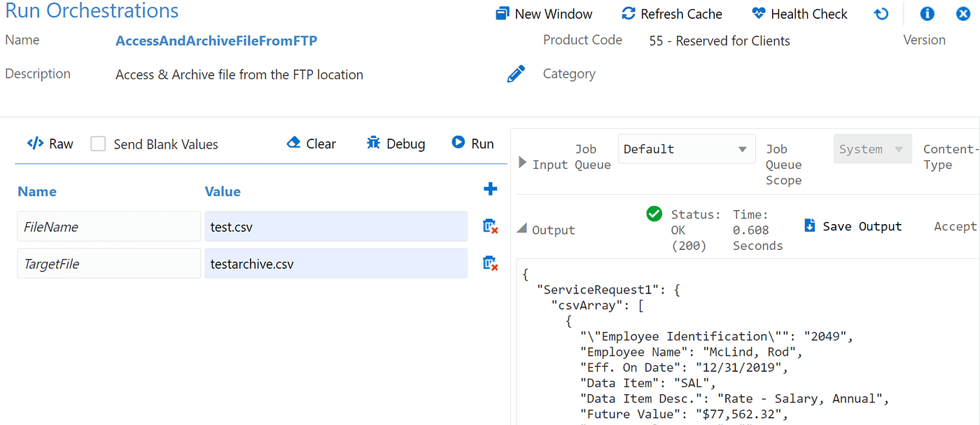Open the blue info icon
Viewport: 980px width, 425px height.
tap(927, 14)
